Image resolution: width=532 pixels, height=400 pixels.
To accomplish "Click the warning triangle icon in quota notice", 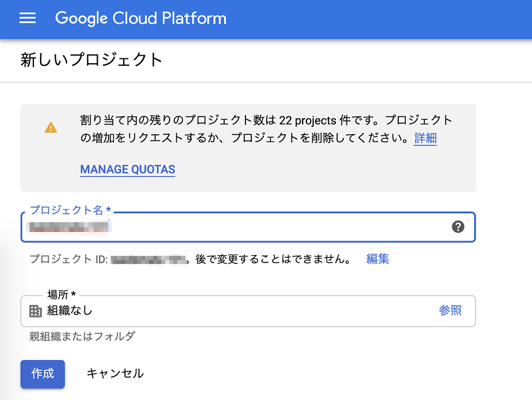I will (51, 128).
